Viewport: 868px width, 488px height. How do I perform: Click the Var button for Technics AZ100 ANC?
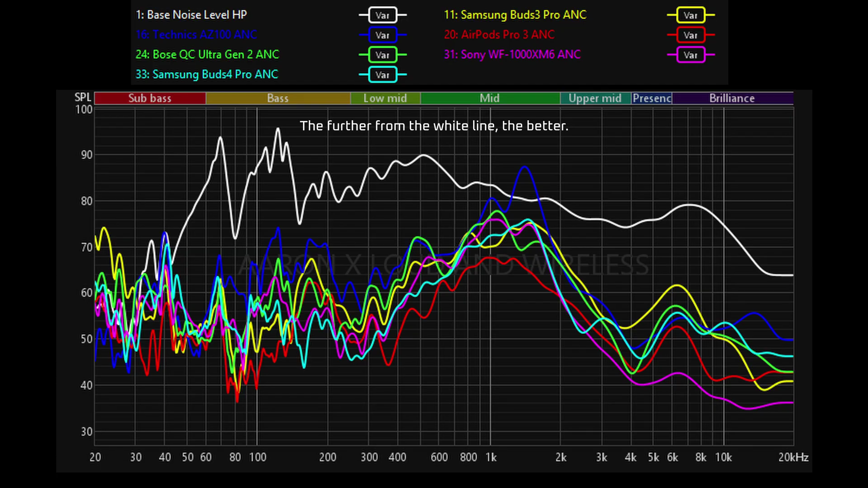383,35
